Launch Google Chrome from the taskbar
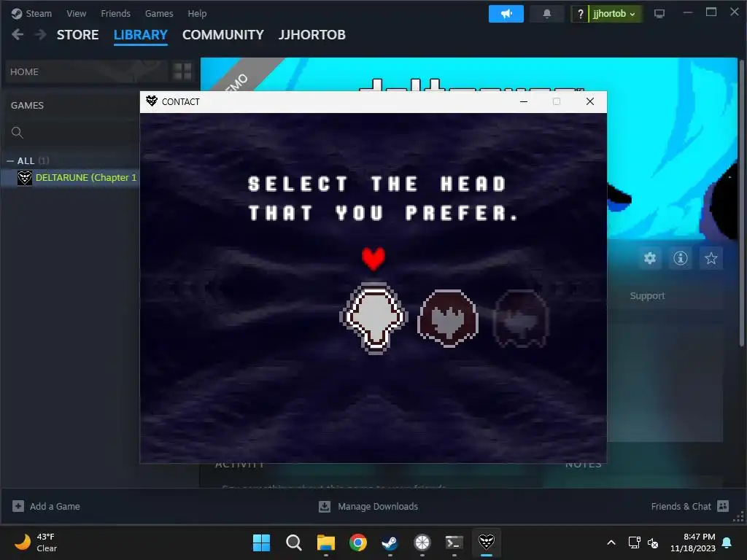Viewport: 747px width, 560px height. click(x=357, y=542)
